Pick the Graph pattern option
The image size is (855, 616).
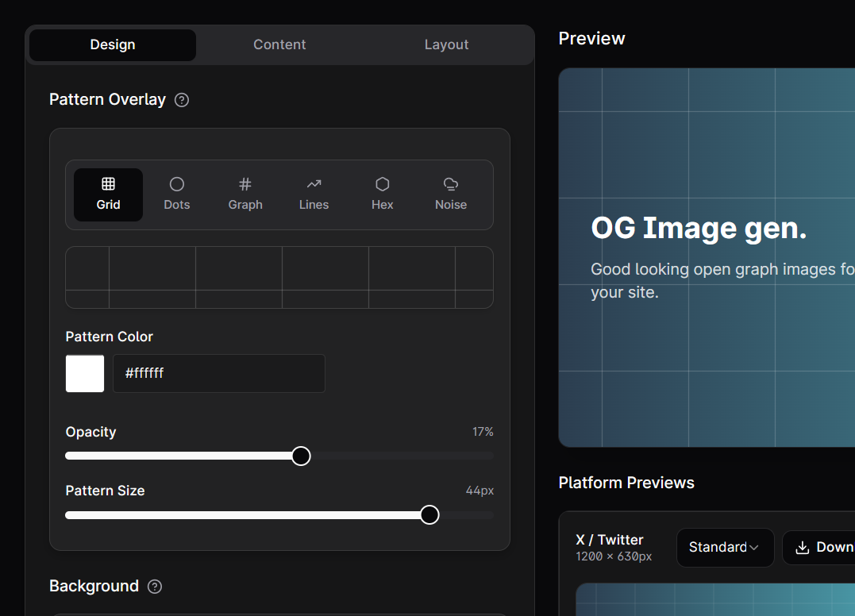(245, 194)
